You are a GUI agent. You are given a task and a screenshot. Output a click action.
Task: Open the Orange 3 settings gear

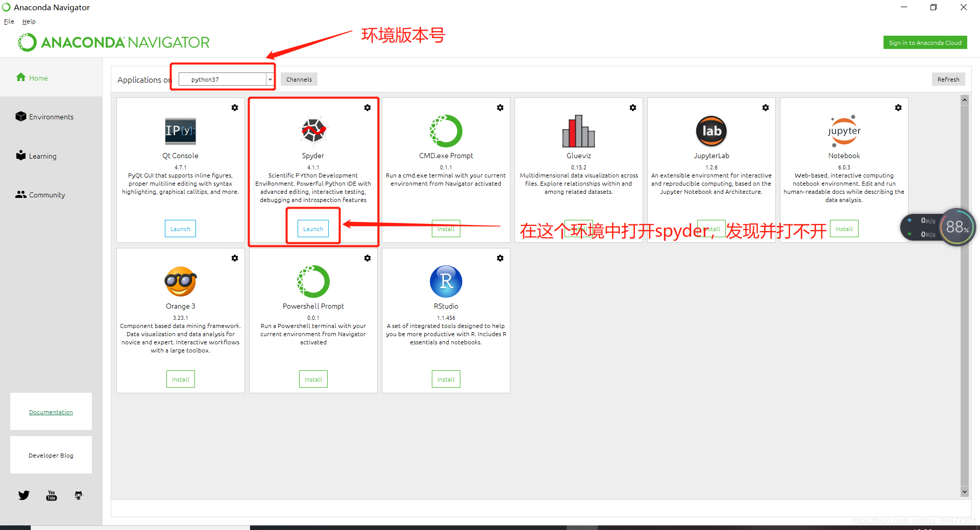click(x=235, y=258)
